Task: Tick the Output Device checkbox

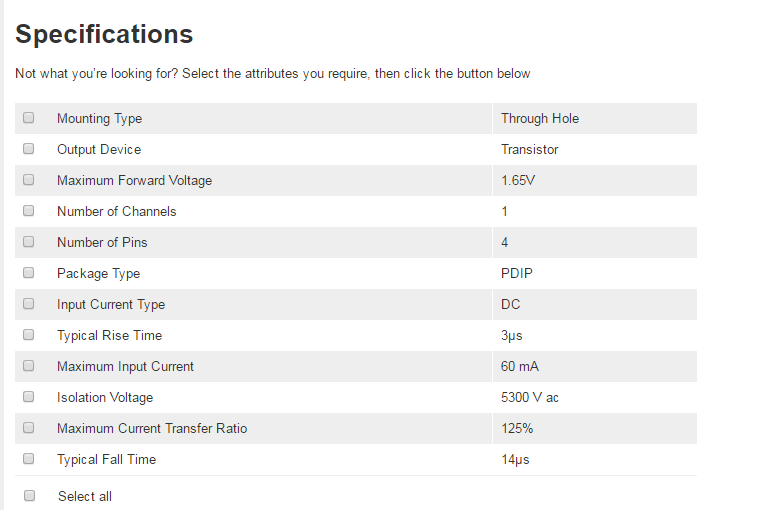Action: click(x=29, y=148)
